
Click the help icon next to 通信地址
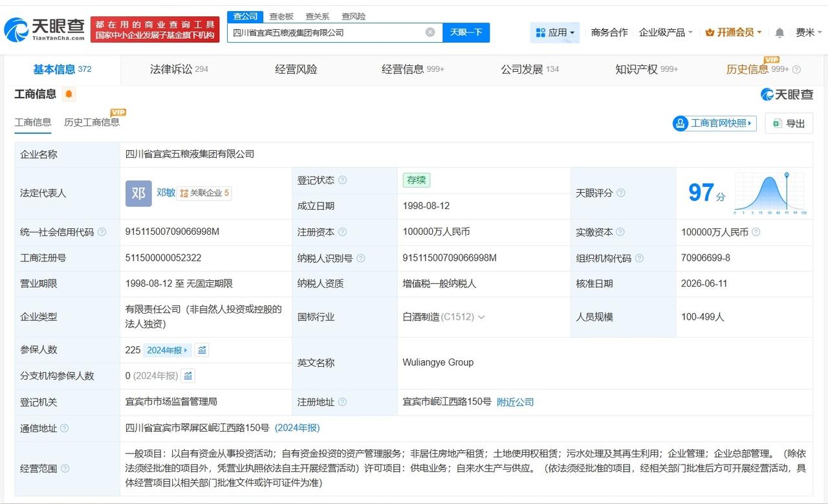pyautogui.click(x=64, y=428)
